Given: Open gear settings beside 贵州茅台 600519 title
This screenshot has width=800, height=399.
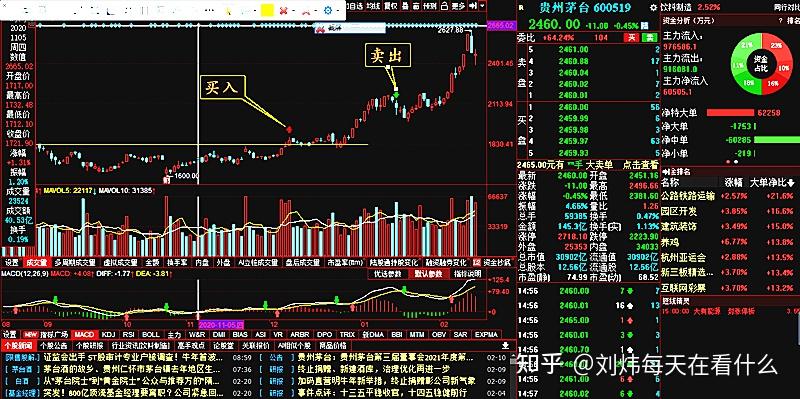Looking at the screenshot, I should (653, 8).
